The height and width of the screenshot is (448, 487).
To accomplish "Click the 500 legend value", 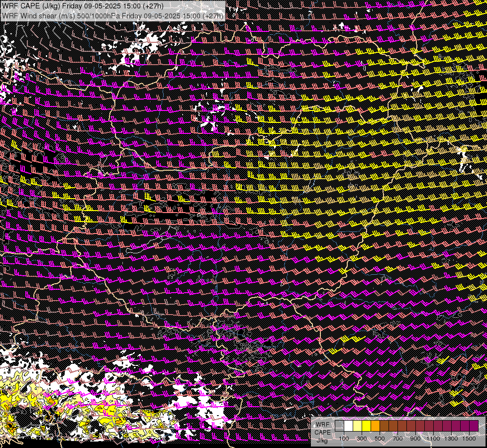I will click(380, 439).
